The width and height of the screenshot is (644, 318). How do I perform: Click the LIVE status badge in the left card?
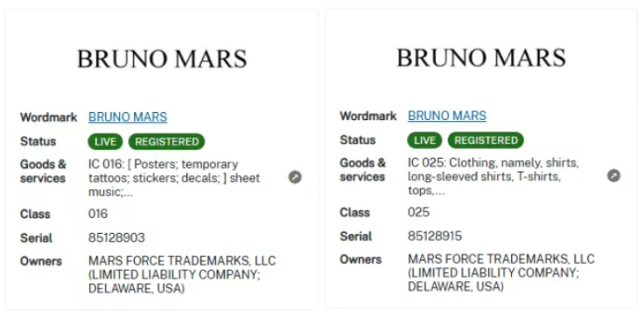click(x=105, y=142)
